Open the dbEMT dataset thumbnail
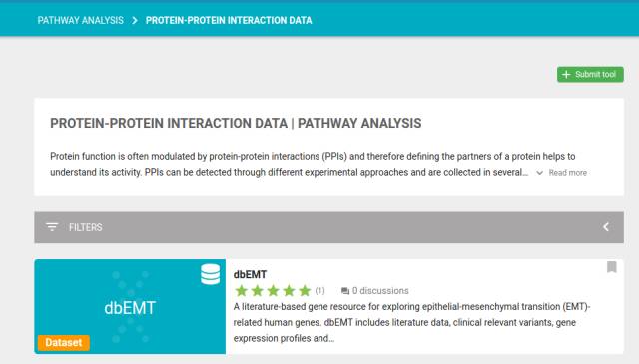Screen dimensions: 639x364 click(x=130, y=306)
